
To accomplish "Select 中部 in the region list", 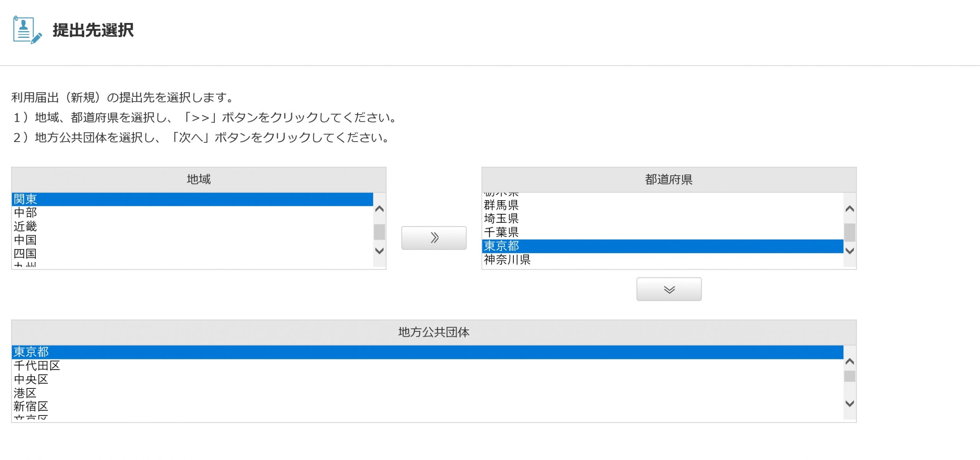I will (25, 212).
